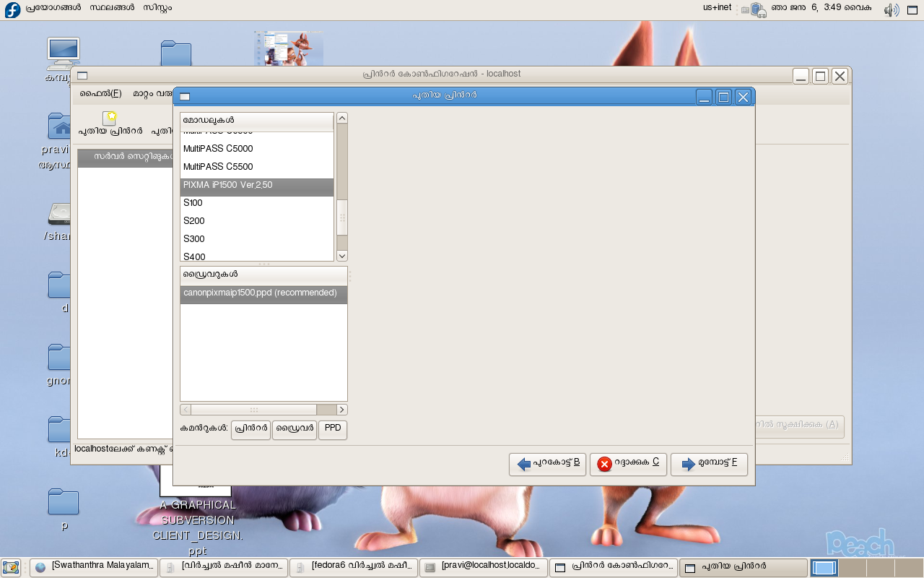Click the Back button in wizard

tap(546, 464)
